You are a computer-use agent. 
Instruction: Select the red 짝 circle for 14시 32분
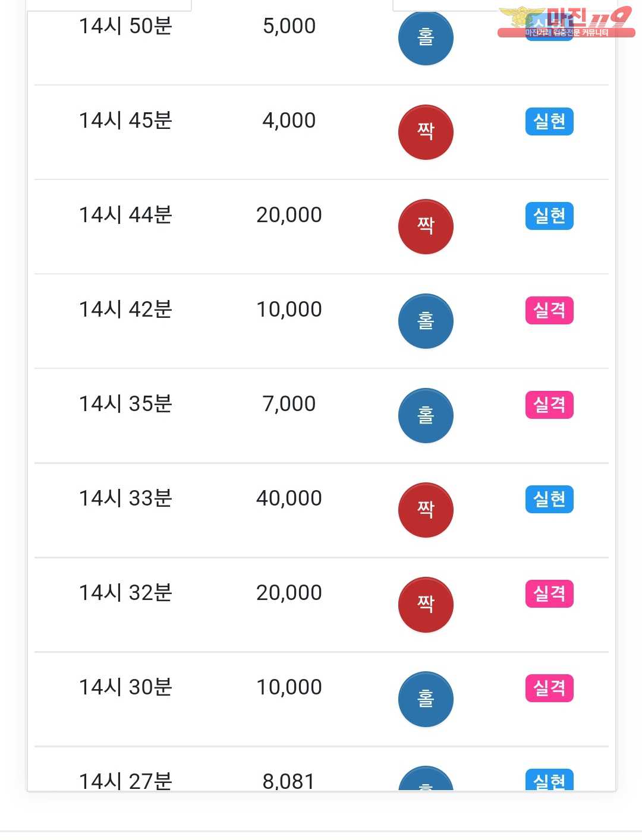coord(426,604)
